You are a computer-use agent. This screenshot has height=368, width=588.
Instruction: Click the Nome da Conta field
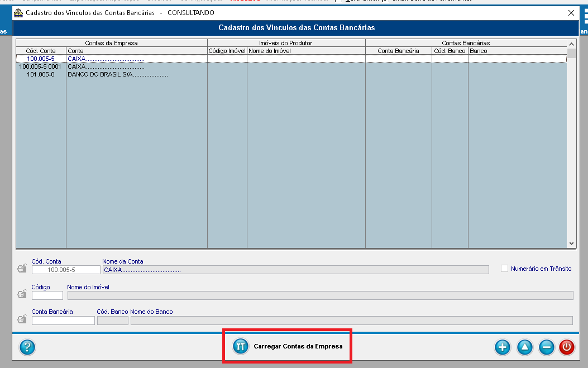coord(296,270)
